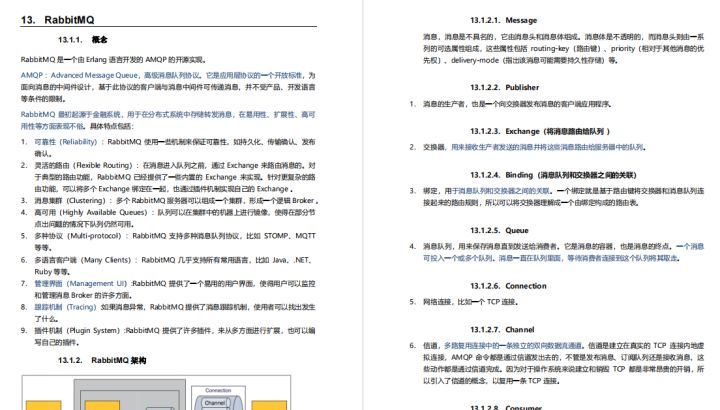The width and height of the screenshot is (720, 410).
Task: Click "Java、.NET" in Many Clients item
Action: 292,260
